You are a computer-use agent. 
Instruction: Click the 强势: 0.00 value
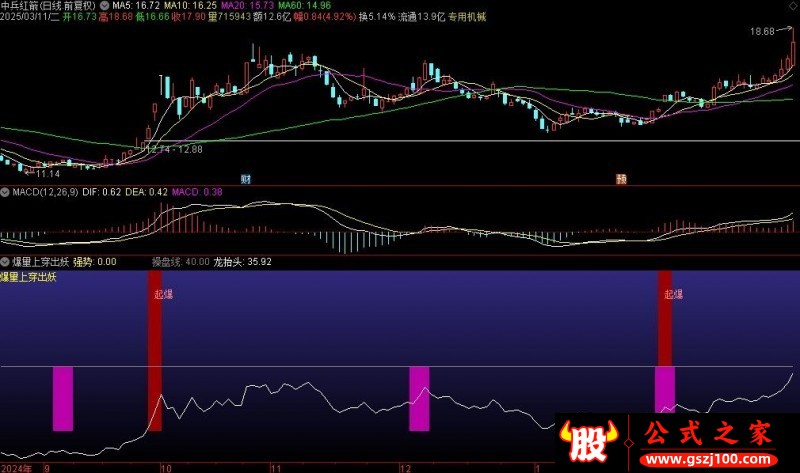pos(95,262)
